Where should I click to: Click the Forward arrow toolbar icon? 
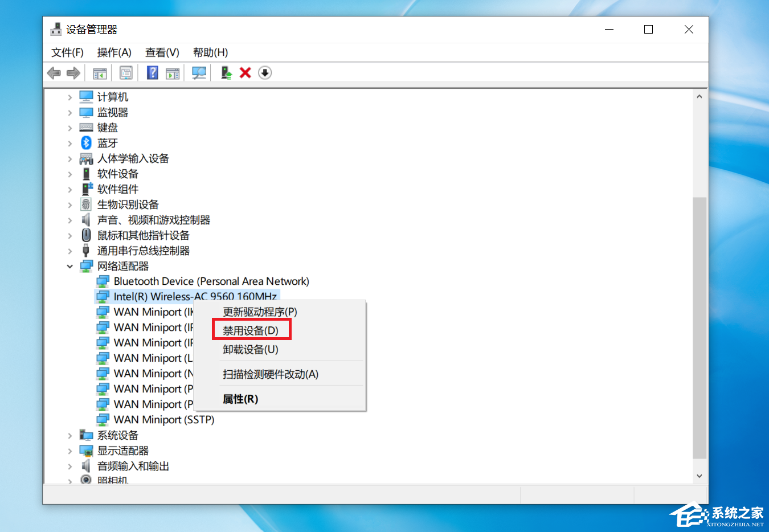pos(73,73)
